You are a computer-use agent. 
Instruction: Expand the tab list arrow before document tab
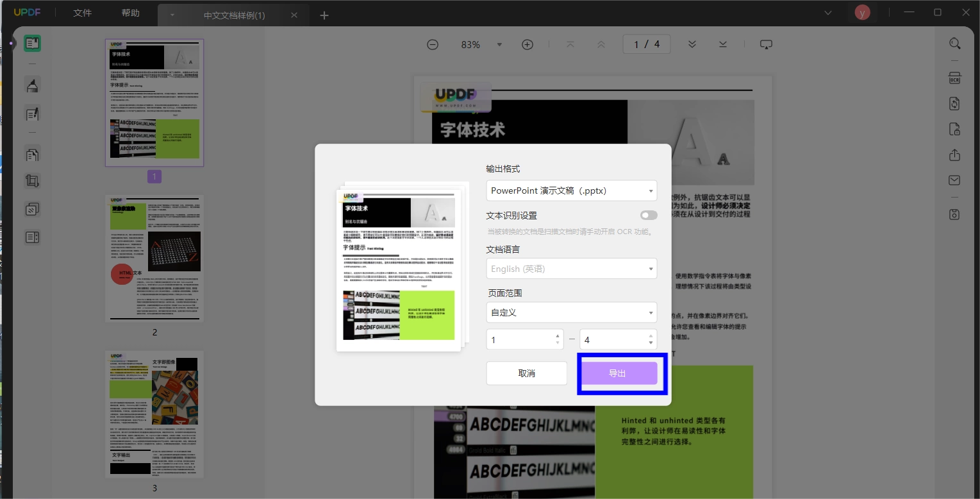pyautogui.click(x=172, y=15)
